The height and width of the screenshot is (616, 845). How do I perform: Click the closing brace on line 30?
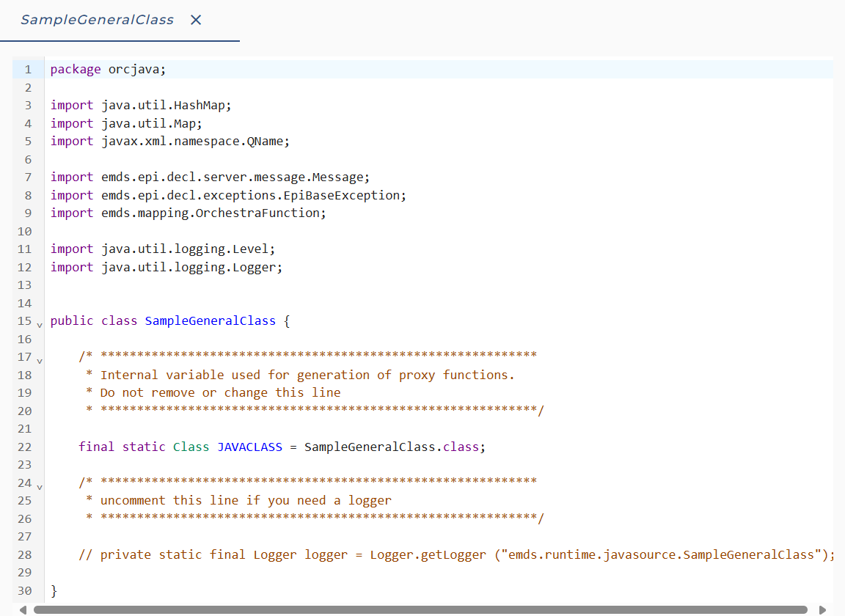54,590
